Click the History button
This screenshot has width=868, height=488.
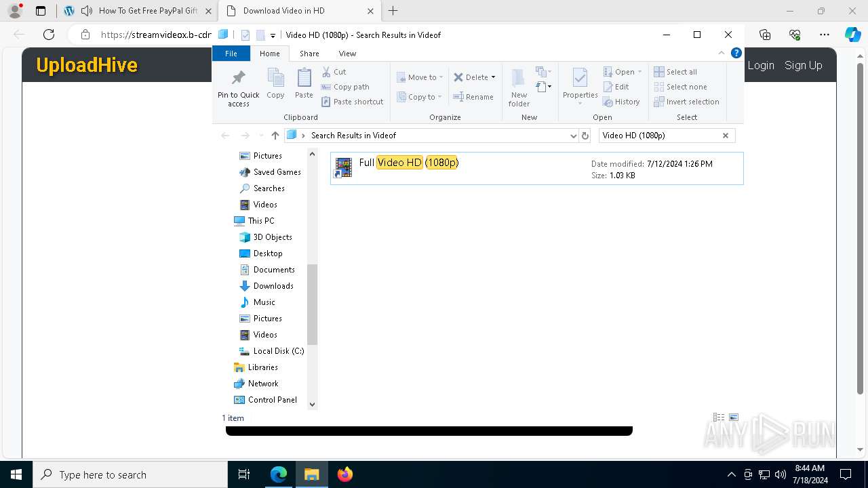(621, 102)
